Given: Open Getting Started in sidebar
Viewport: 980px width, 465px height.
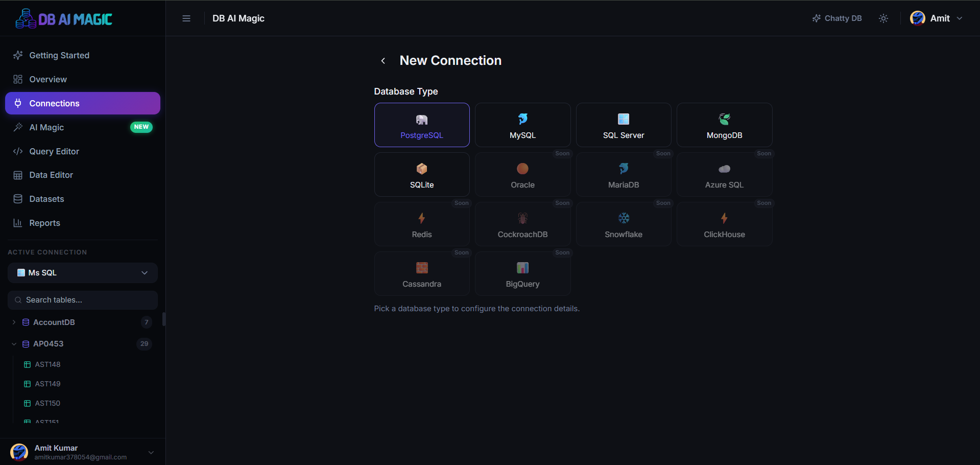Looking at the screenshot, I should (x=83, y=55).
